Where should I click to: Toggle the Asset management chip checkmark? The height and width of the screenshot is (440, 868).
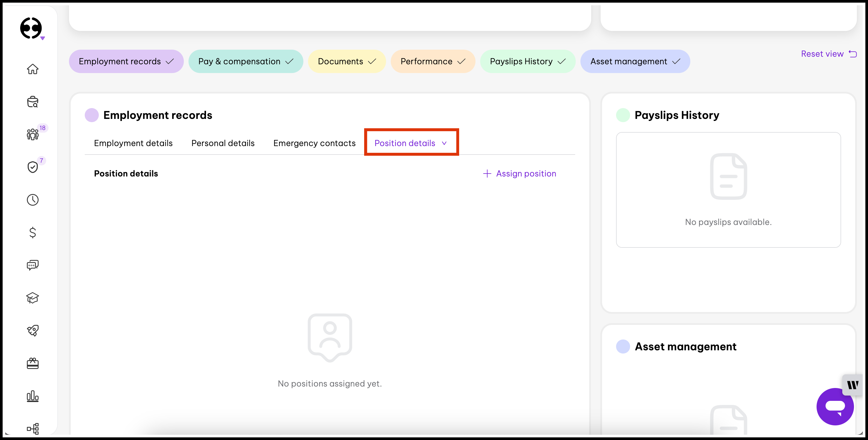tap(676, 61)
